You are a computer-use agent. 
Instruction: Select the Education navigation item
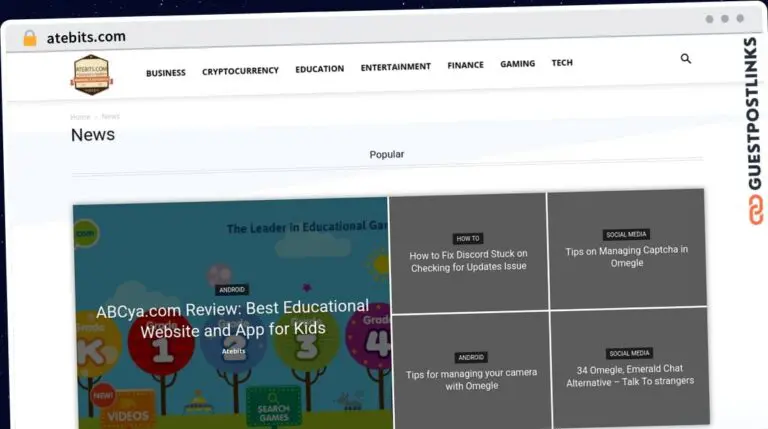pos(319,69)
